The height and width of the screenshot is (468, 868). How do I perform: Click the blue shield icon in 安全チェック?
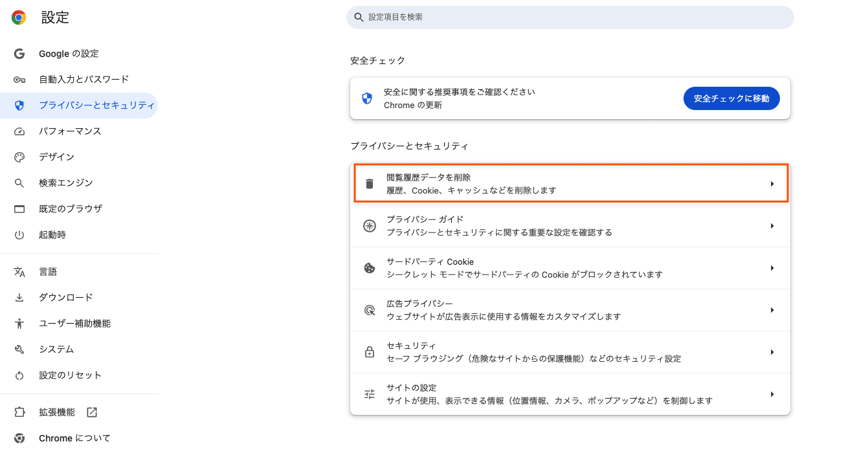point(367,98)
